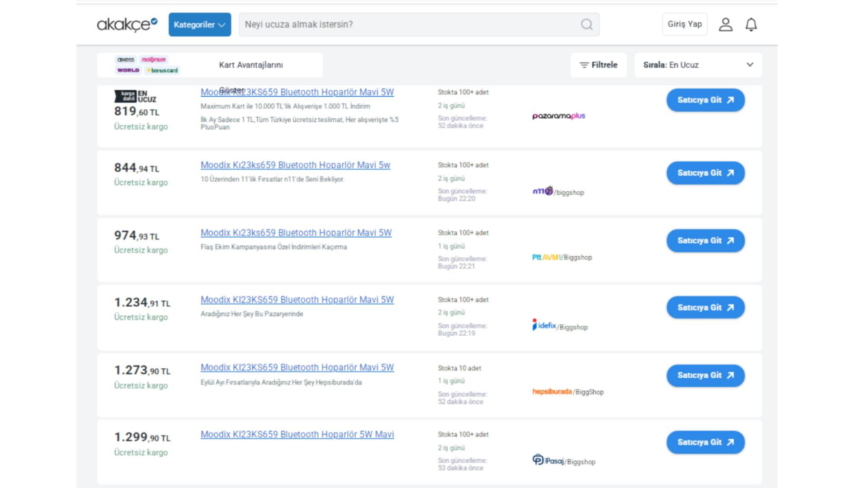Open the user profile icon
This screenshot has width=868, height=488.
[x=726, y=24]
